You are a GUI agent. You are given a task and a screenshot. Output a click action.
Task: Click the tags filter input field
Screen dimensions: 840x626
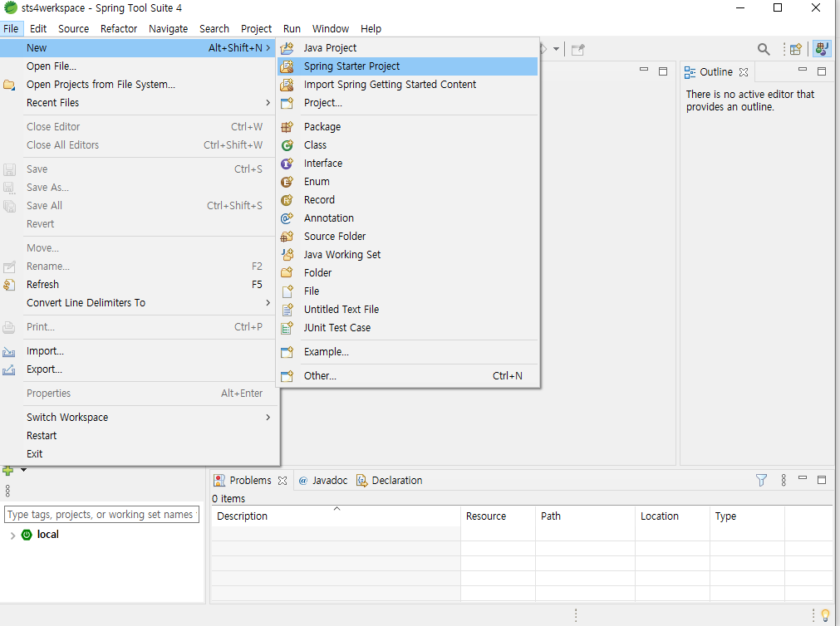102,515
